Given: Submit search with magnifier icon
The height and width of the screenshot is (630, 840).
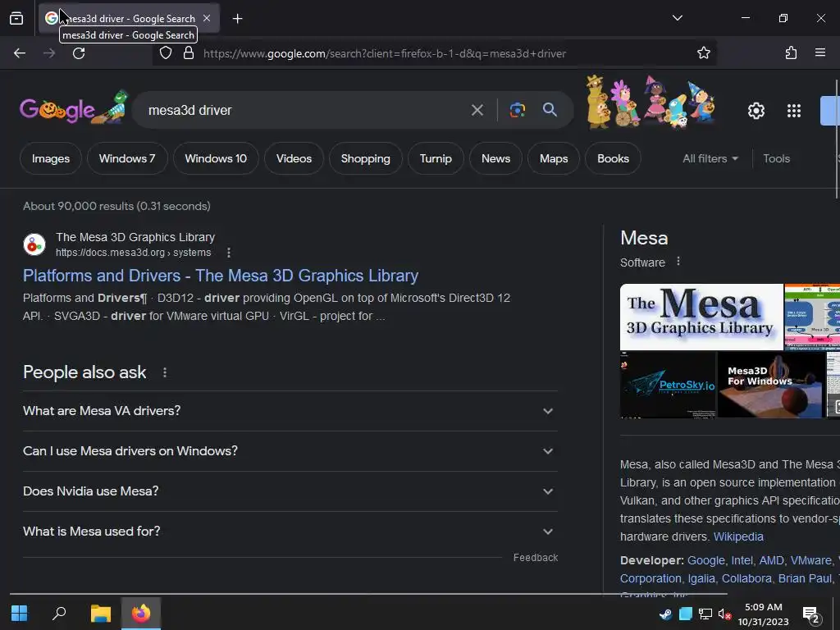Looking at the screenshot, I should pos(550,110).
